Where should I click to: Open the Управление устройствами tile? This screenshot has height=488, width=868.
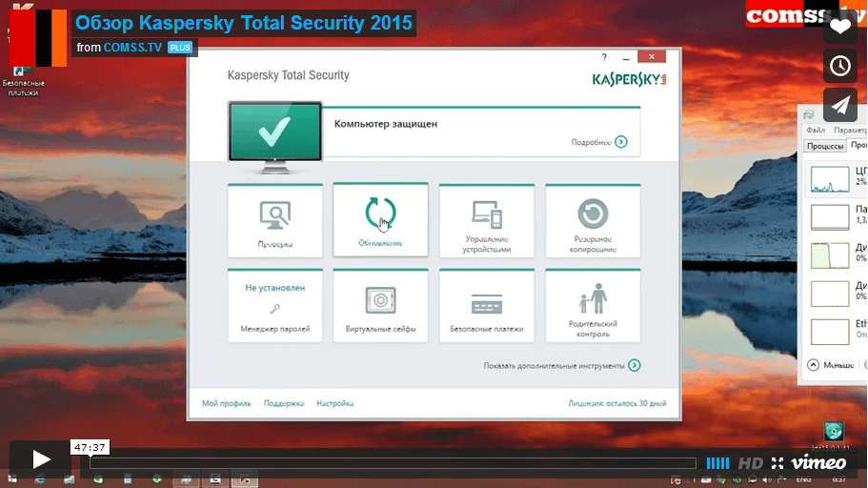[487, 221]
